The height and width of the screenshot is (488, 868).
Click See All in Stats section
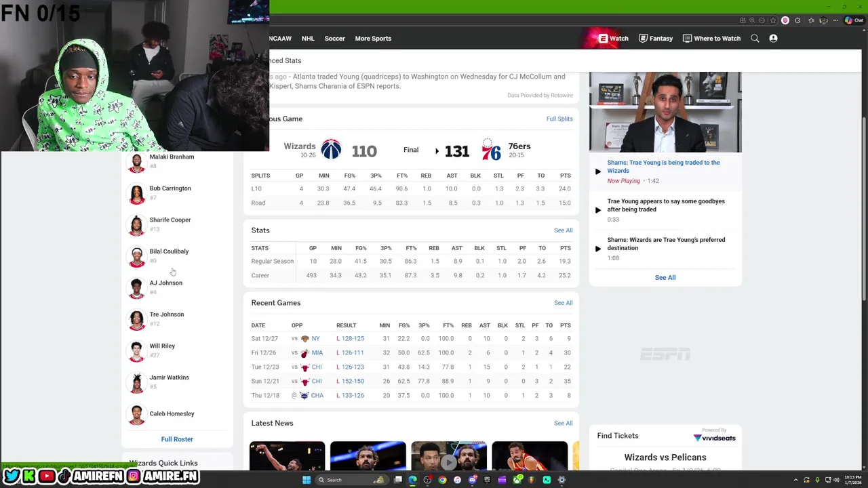tap(563, 230)
